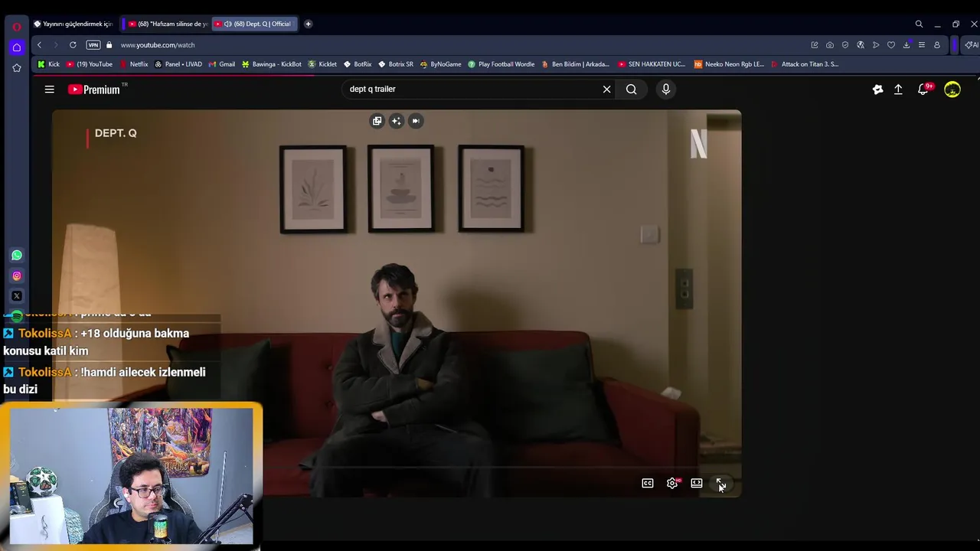
Task: Run search with the magnifier button
Action: (x=631, y=90)
